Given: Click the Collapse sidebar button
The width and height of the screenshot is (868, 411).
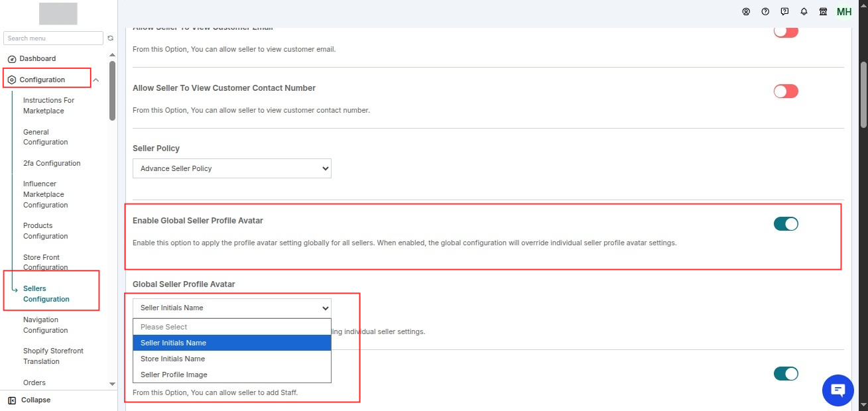Looking at the screenshot, I should pos(29,400).
